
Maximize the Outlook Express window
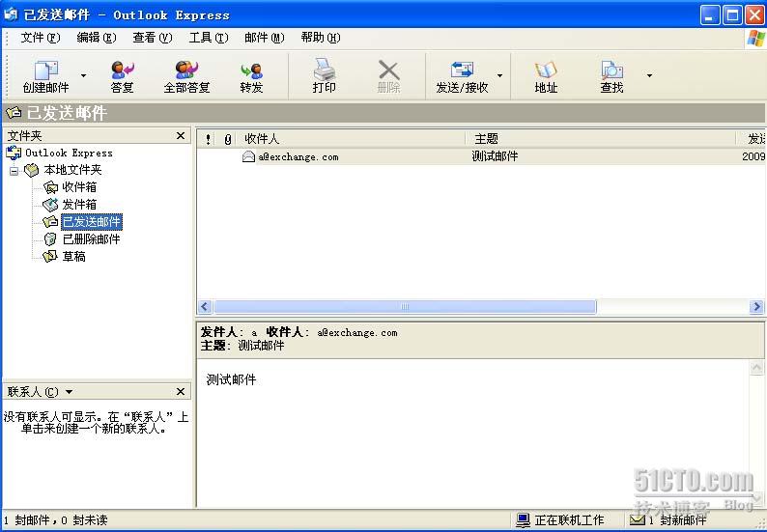[732, 15]
